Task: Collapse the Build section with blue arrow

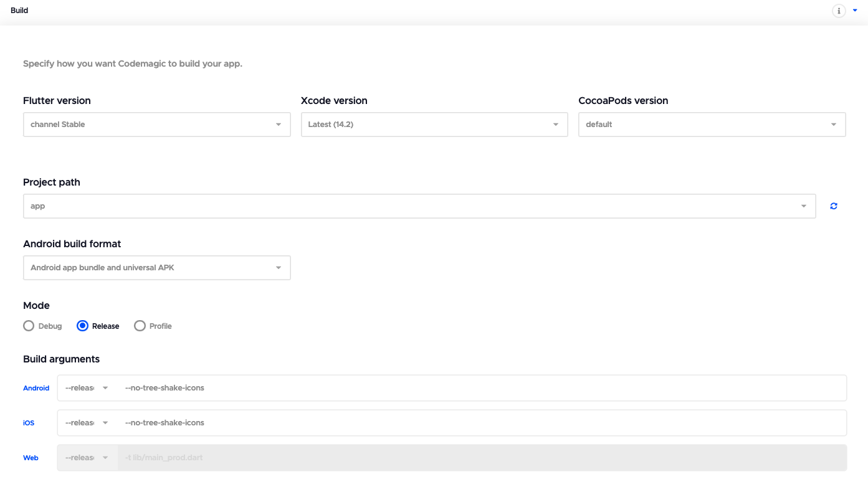Action: [856, 11]
